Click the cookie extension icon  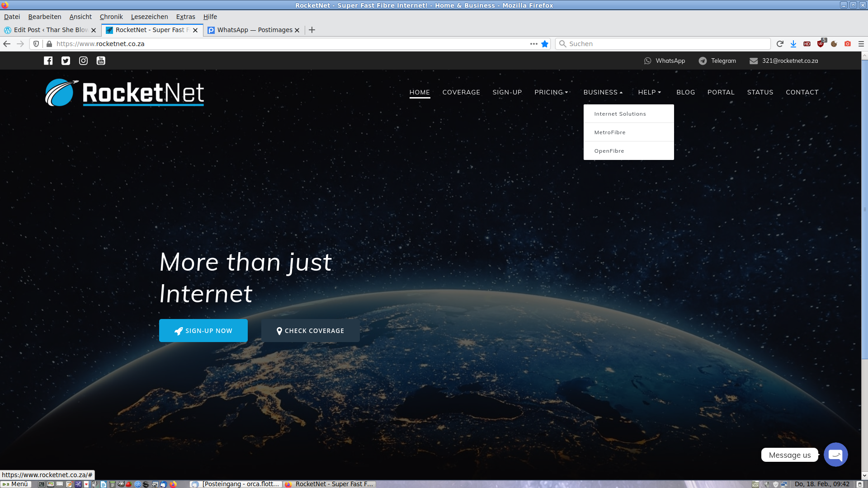click(834, 44)
